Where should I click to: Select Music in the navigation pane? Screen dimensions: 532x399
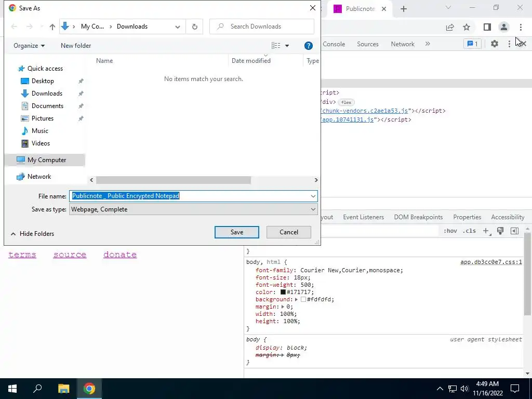pos(39,131)
